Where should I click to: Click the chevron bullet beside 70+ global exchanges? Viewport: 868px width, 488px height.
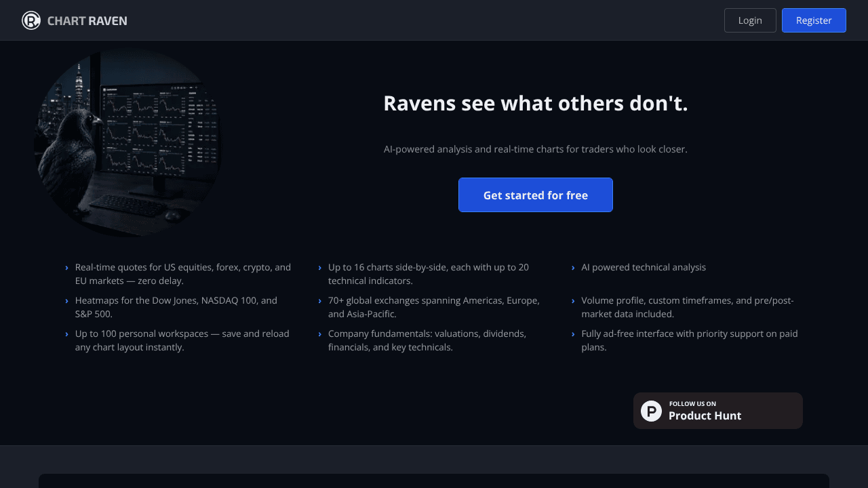click(x=319, y=302)
